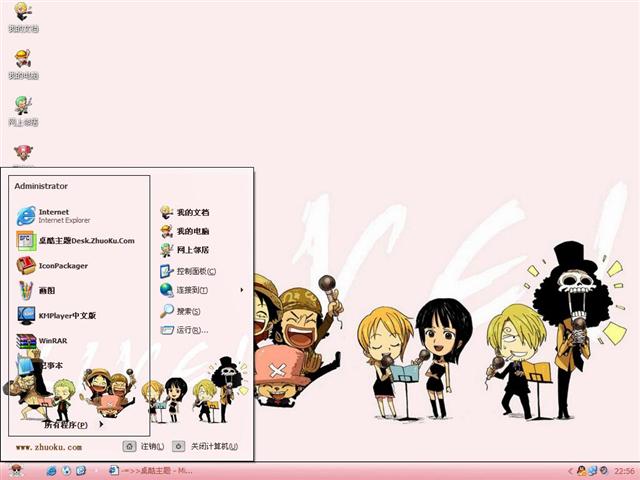Open 桌酷主题Desk.ZhuoKu.Com shortcut
Image resolution: width=640 pixels, height=480 pixels.
click(76, 241)
